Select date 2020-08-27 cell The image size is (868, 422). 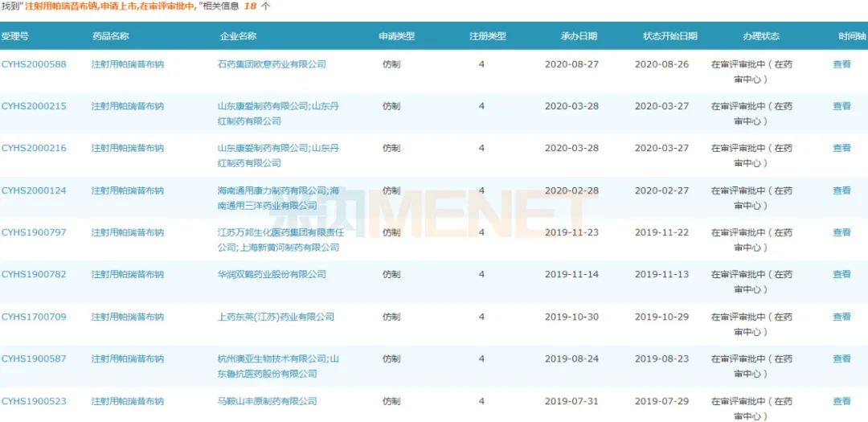coord(572,64)
